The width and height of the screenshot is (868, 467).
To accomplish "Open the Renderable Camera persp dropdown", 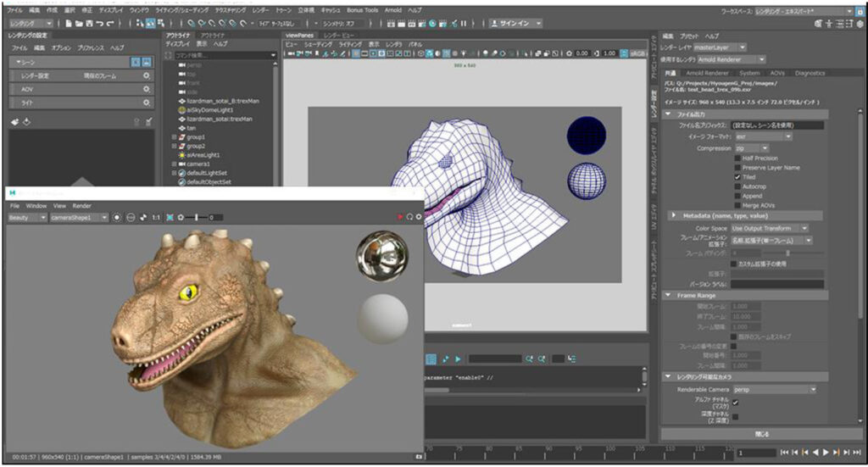I will (x=775, y=390).
